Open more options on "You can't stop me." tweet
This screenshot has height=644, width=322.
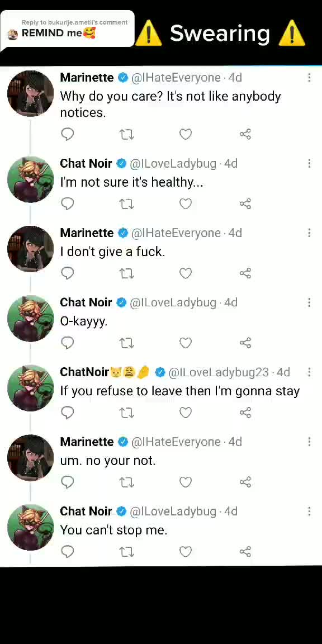tap(309, 512)
